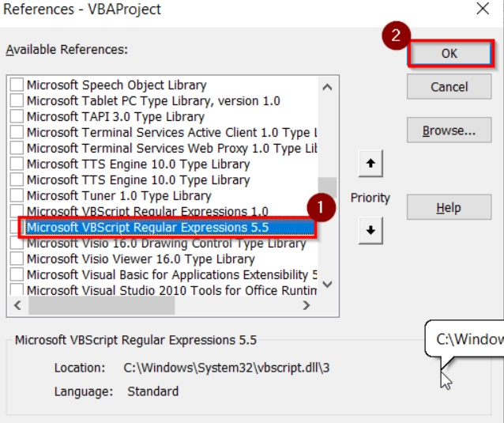
Task: Toggle Microsoft Tuner 1.0 Type Library checkbox
Action: pos(17,195)
